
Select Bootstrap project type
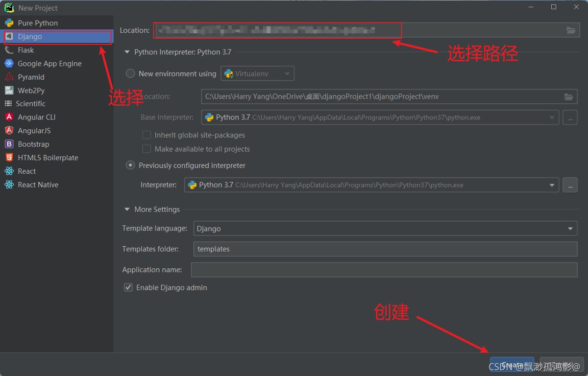(57, 144)
